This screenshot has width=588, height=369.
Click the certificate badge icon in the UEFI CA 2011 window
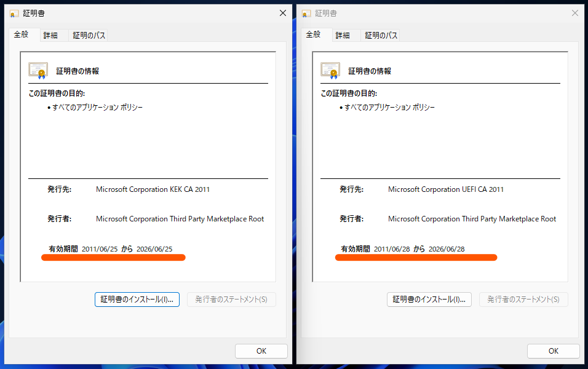coord(330,71)
